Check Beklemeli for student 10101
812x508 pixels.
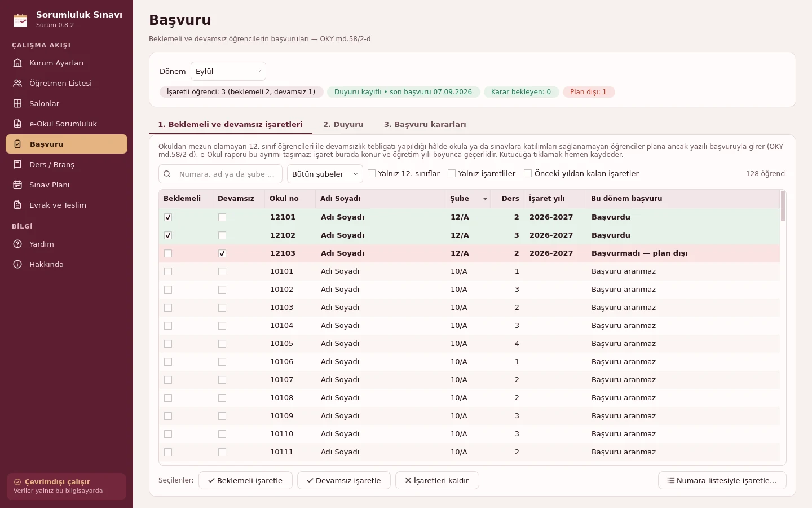point(168,271)
